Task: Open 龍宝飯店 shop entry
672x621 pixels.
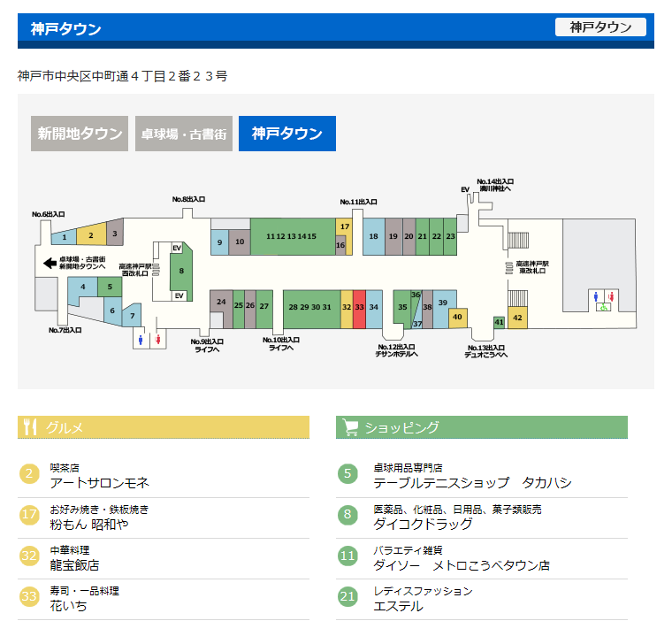Action: click(x=74, y=565)
